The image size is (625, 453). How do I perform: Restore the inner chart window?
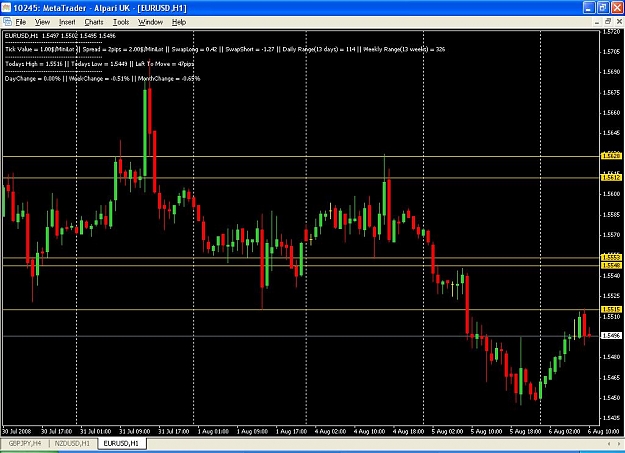pos(608,22)
